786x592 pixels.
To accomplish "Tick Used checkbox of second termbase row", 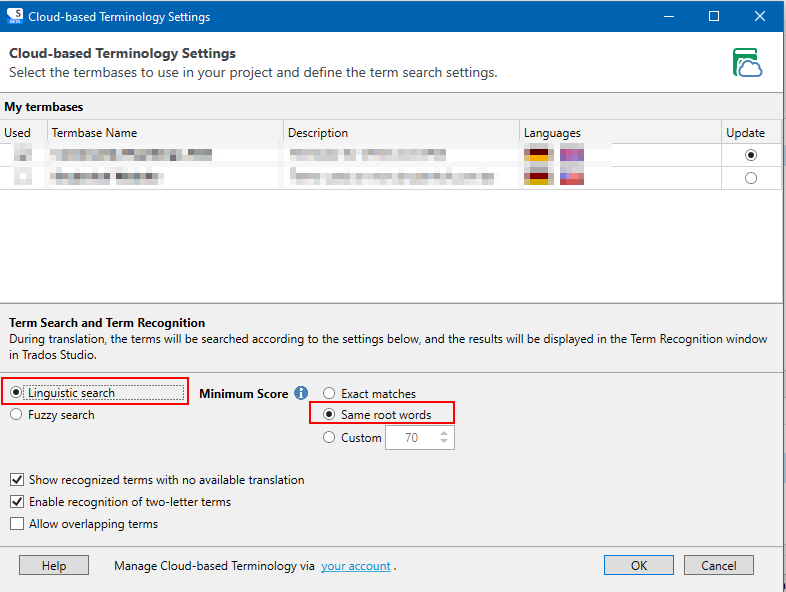I will click(x=23, y=176).
